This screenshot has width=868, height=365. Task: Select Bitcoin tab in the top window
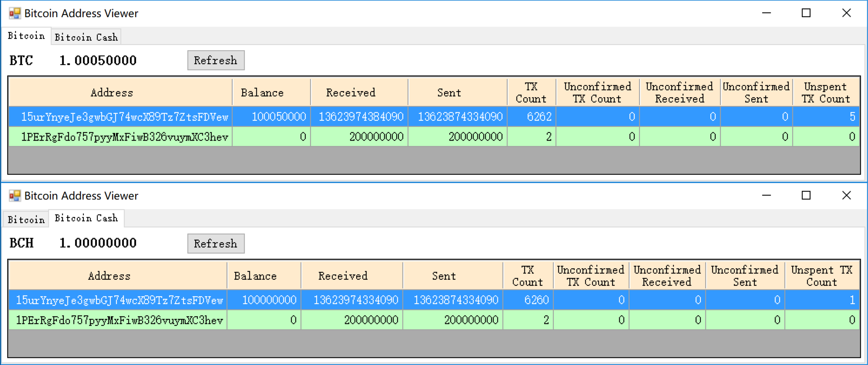pos(26,36)
